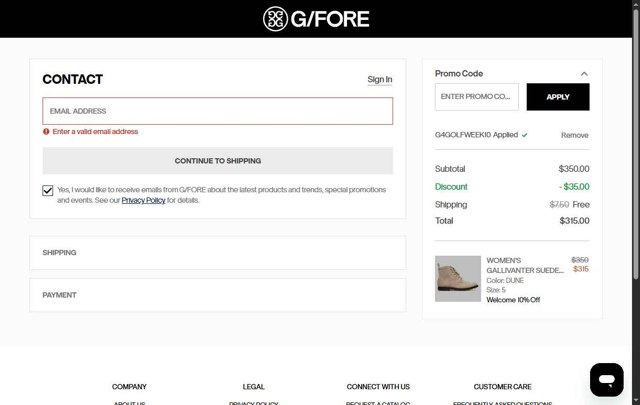This screenshot has height=405, width=640.
Task: Click the Size: 5 text
Action: tap(496, 290)
